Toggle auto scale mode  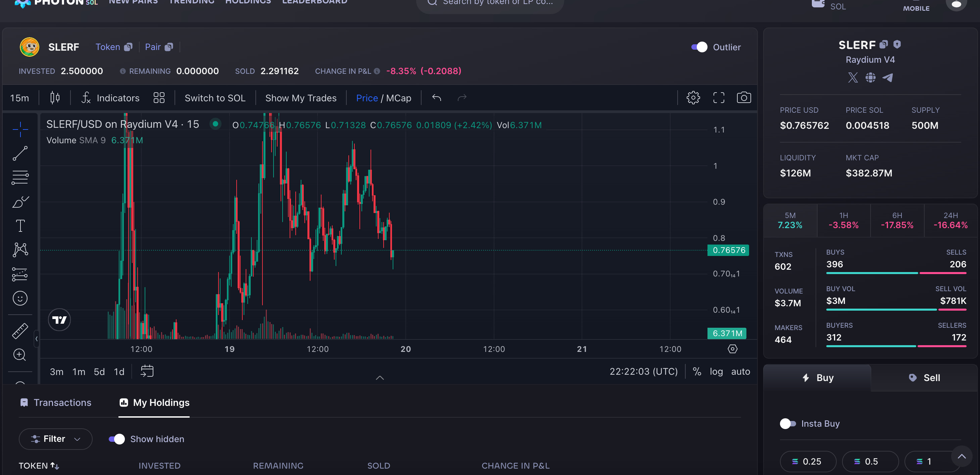pos(740,371)
